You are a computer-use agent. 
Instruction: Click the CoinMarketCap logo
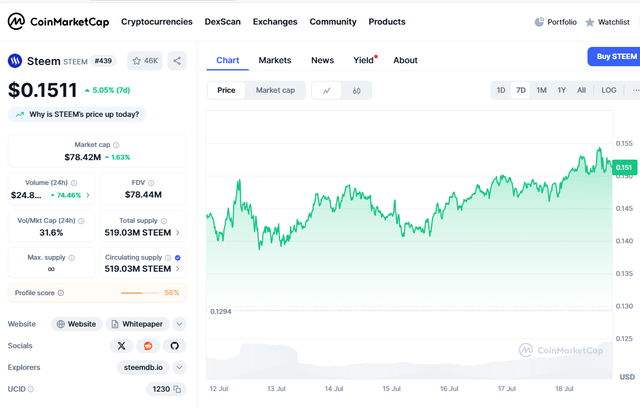58,22
